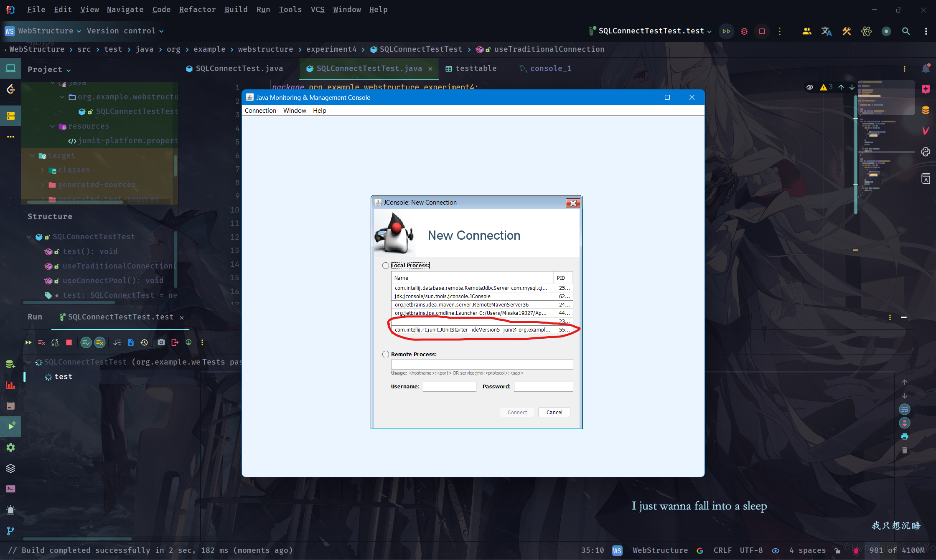
Task: Toggle Show Ignored tests filter
Action: tap(100, 342)
